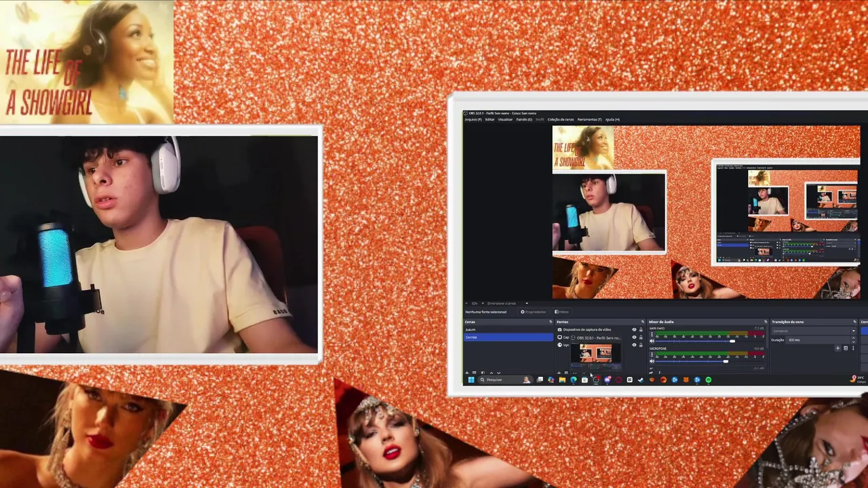Select the Correia scene
The height and width of the screenshot is (488, 868).
coord(509,337)
